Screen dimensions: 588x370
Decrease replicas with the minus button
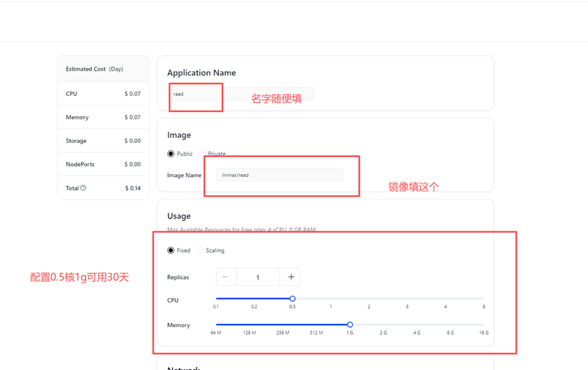226,277
